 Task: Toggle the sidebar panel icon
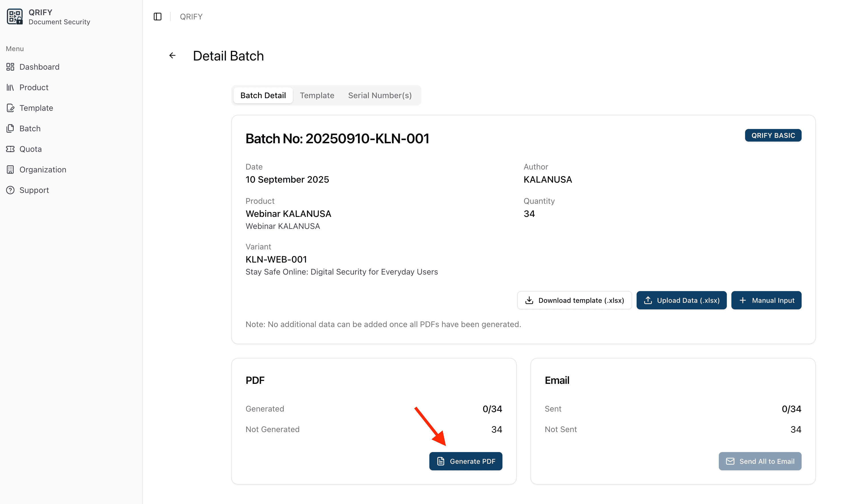[157, 17]
